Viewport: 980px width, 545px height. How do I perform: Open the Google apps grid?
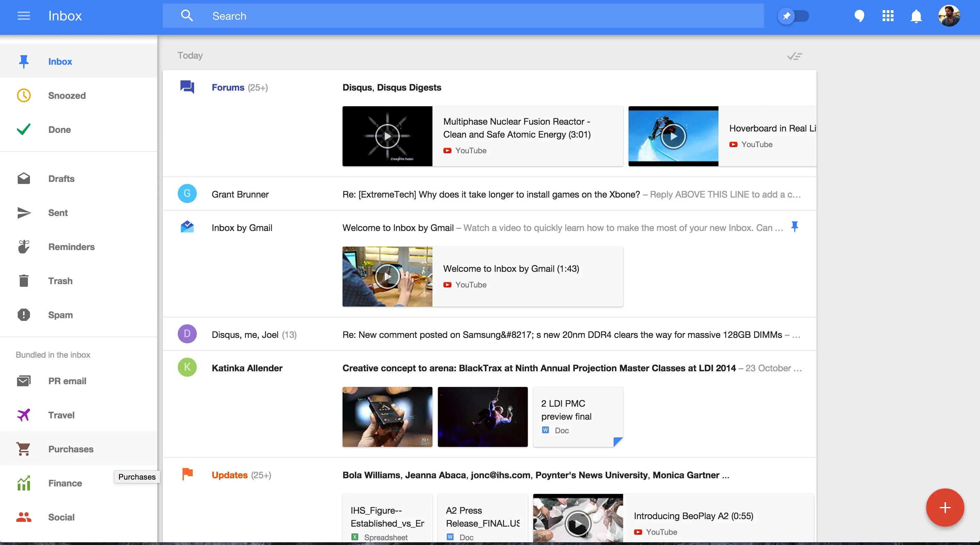[x=888, y=16]
